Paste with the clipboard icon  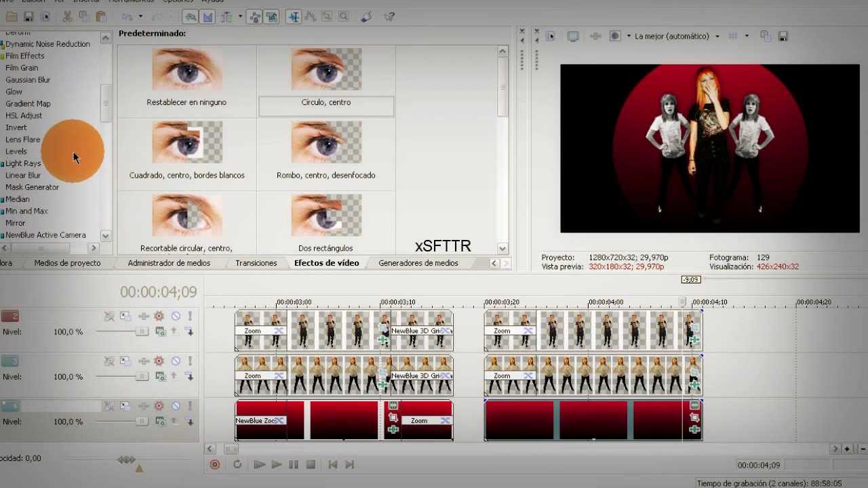tap(101, 16)
